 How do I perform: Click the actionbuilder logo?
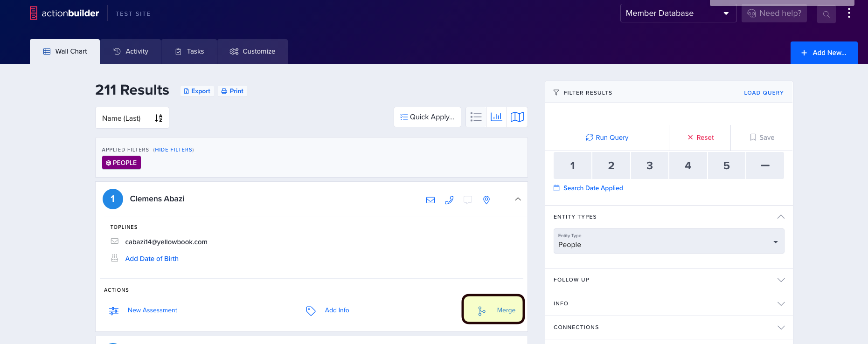coord(64,13)
